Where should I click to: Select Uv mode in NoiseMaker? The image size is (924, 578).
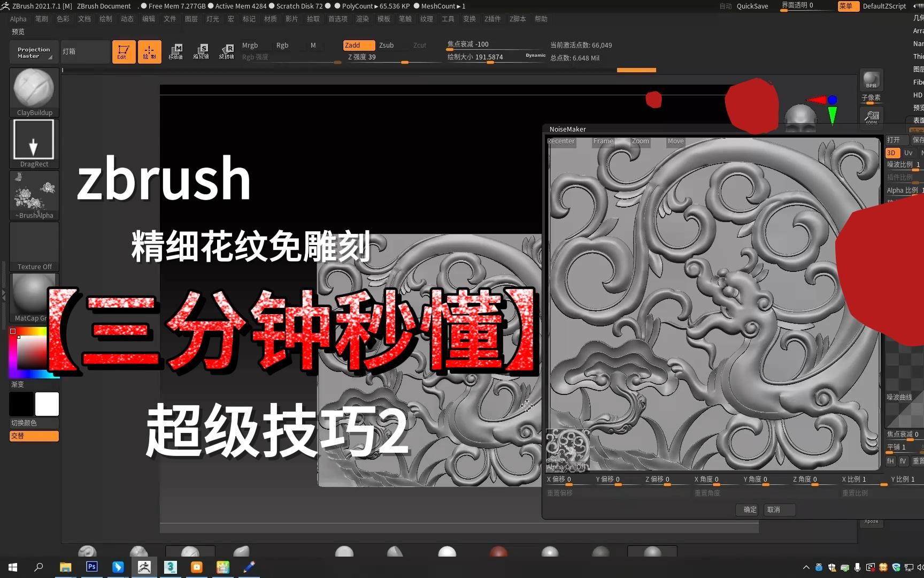coord(908,153)
